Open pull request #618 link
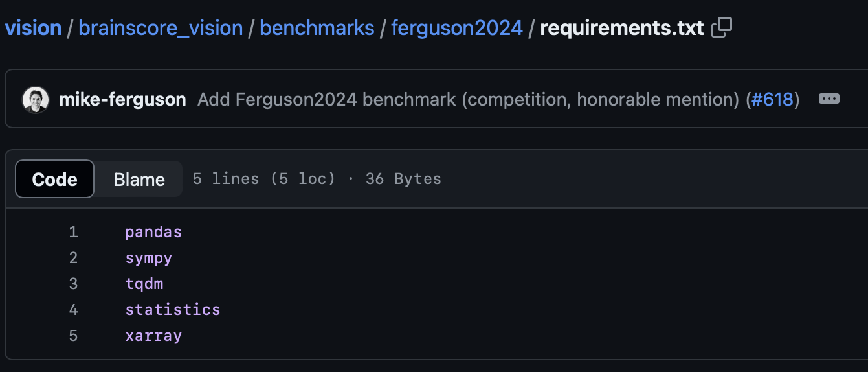This screenshot has height=372, width=868. [x=772, y=100]
